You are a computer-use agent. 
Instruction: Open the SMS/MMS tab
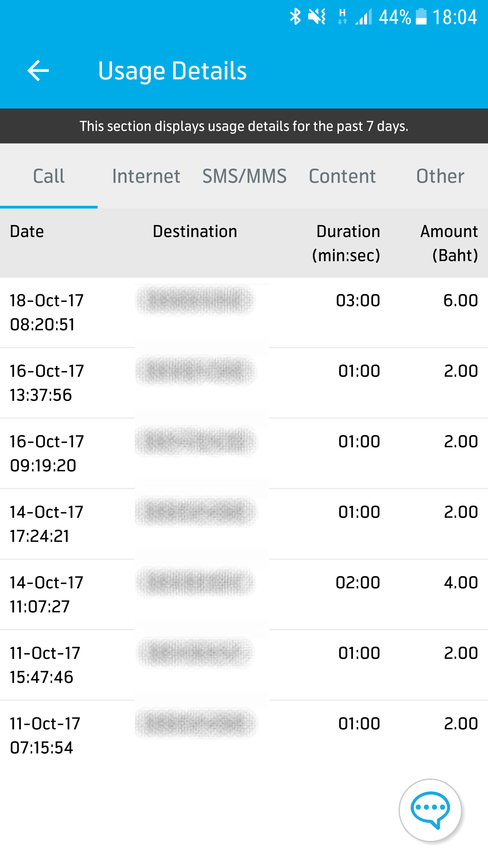pyautogui.click(x=244, y=176)
